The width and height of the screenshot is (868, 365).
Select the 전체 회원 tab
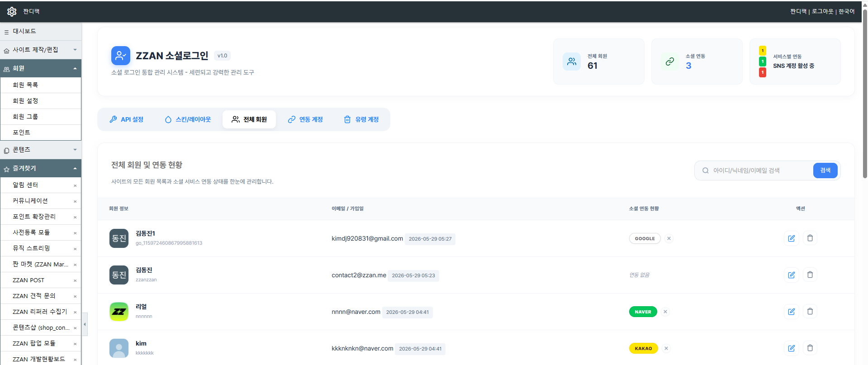coord(249,119)
